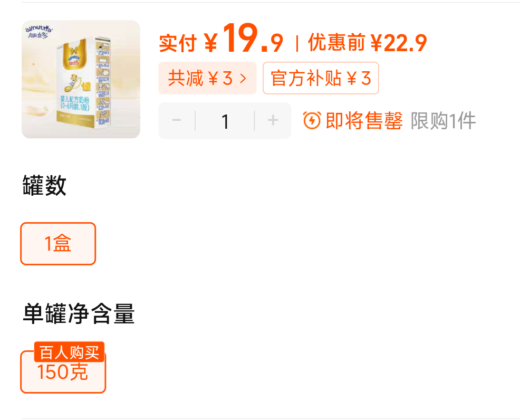The width and height of the screenshot is (520, 420).
Task: Select the 1盒 quantity option
Action: (x=59, y=244)
